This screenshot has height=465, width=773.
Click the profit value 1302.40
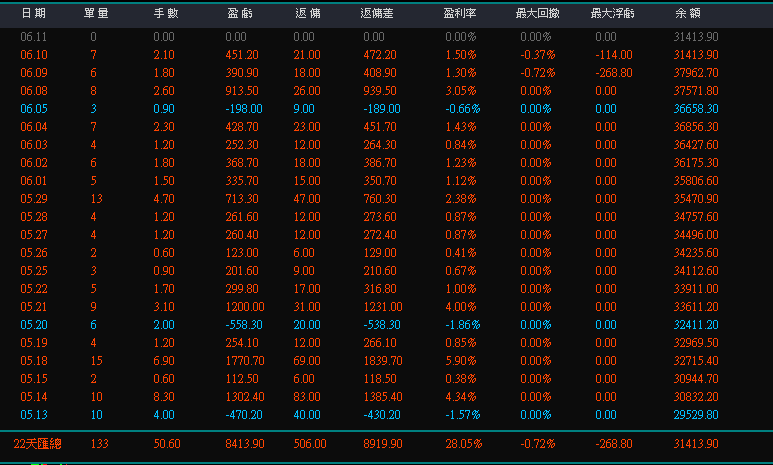pos(245,397)
